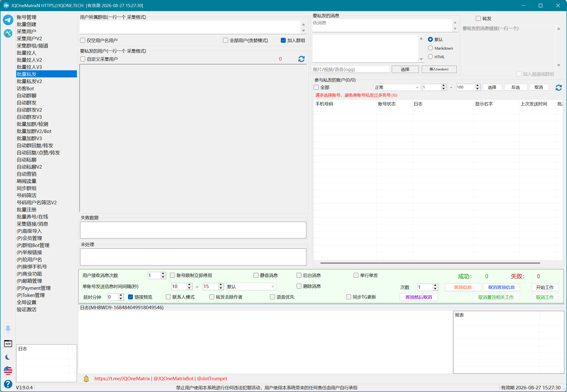Click the 取消置顶相关工作 button
The width and height of the screenshot is (567, 392).
496,297
